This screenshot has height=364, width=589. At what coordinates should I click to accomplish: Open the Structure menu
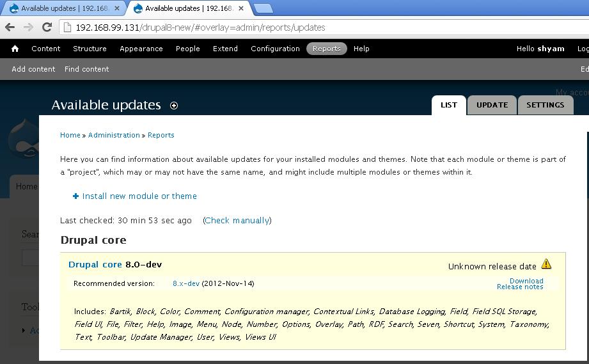coord(90,49)
